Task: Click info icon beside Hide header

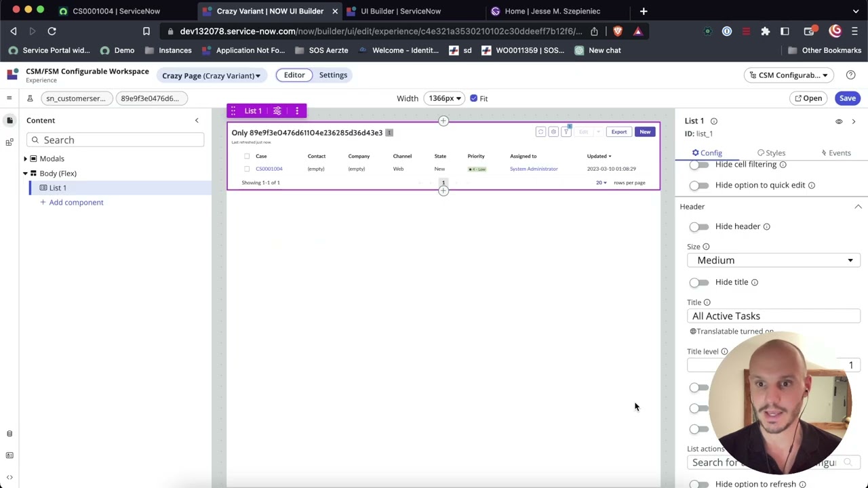Action: point(766,226)
